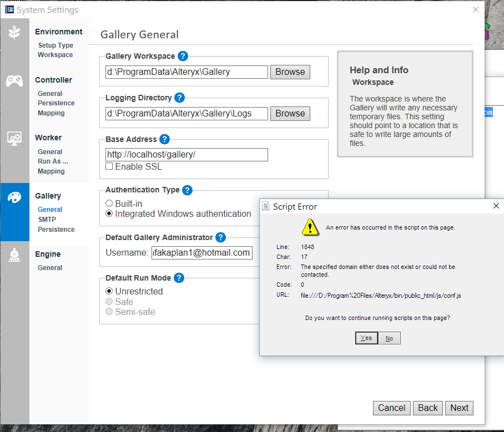The height and width of the screenshot is (432, 504).
Task: Click the conf.js URL text
Action: click(381, 296)
